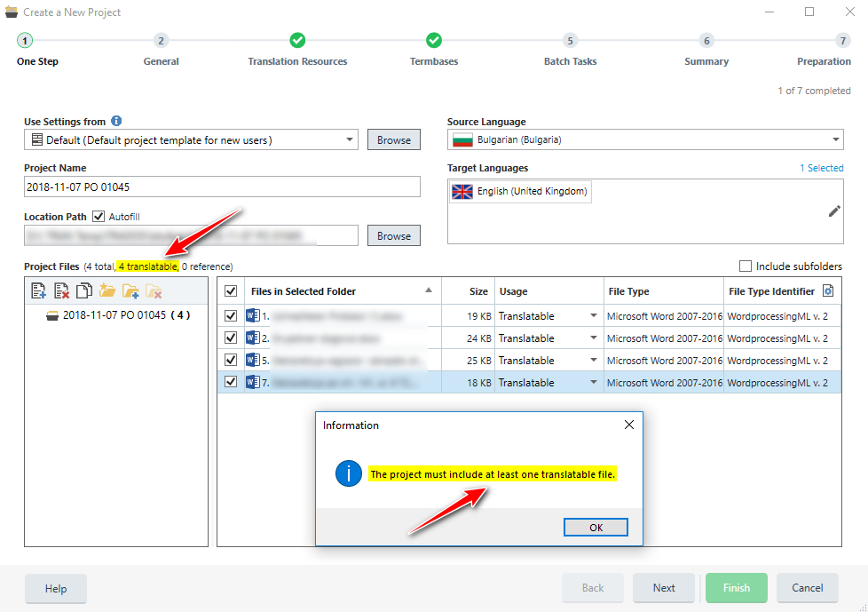The width and height of the screenshot is (868, 612).
Task: Go to the General wizard step
Action: click(162, 41)
